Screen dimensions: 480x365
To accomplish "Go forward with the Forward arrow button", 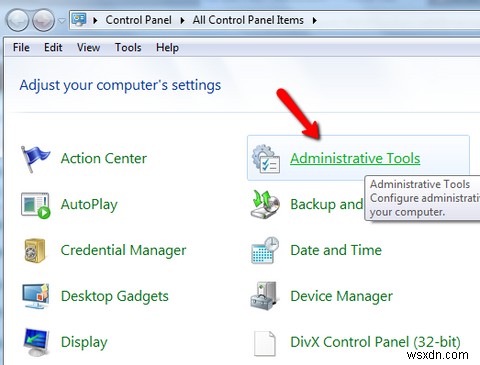I will pyautogui.click(x=43, y=20).
